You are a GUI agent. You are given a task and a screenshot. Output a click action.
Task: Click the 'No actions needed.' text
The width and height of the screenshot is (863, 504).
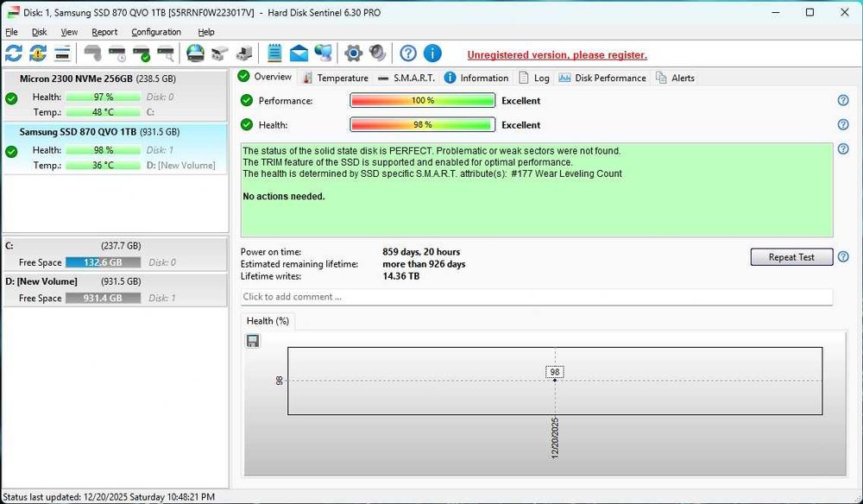tap(284, 197)
